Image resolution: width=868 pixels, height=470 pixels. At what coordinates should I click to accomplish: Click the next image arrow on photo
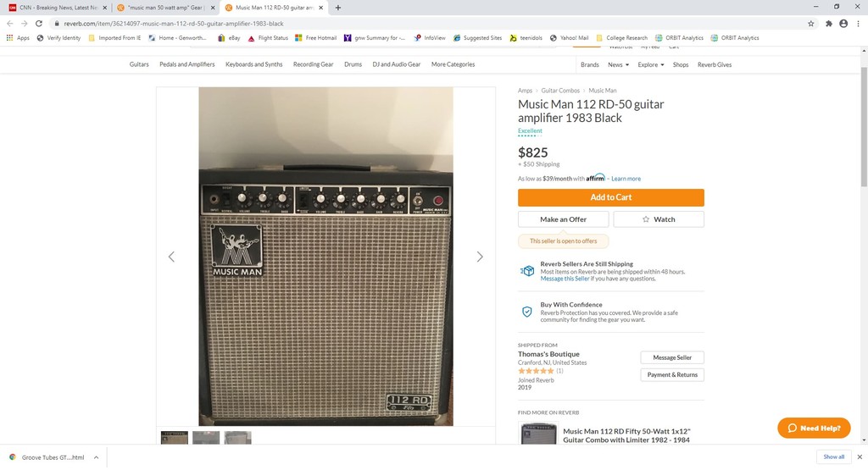point(480,257)
